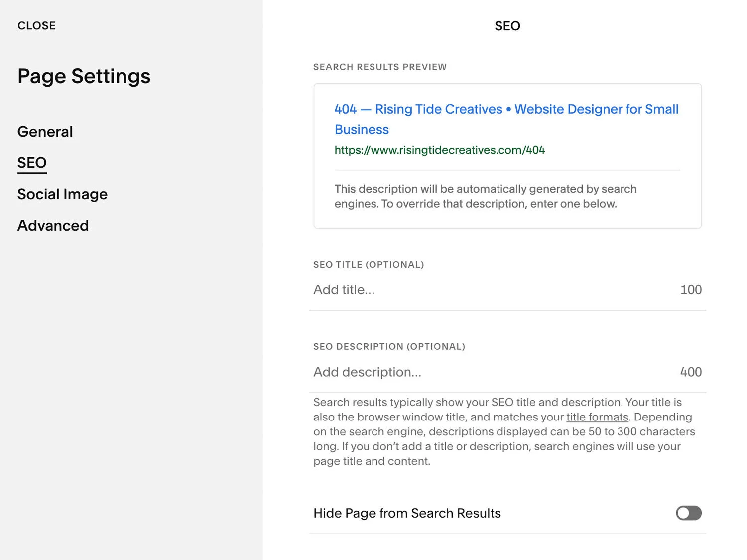Open the General settings tab
The image size is (747, 560).
45,132
